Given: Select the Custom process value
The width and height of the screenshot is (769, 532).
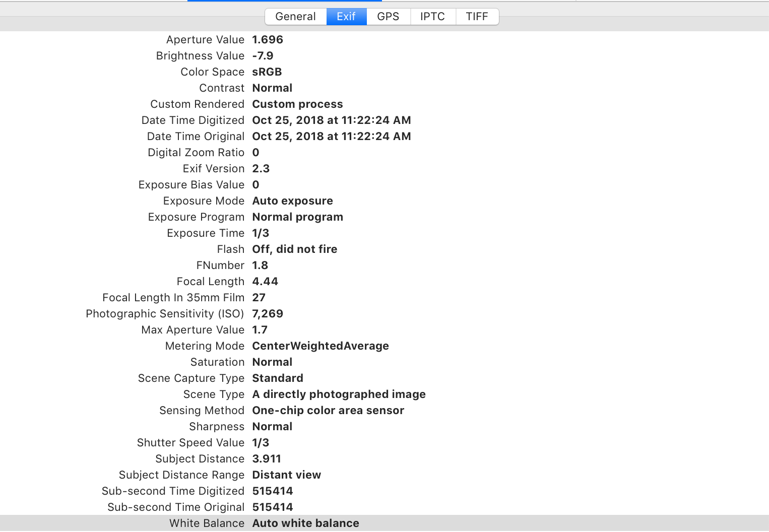Looking at the screenshot, I should [297, 104].
